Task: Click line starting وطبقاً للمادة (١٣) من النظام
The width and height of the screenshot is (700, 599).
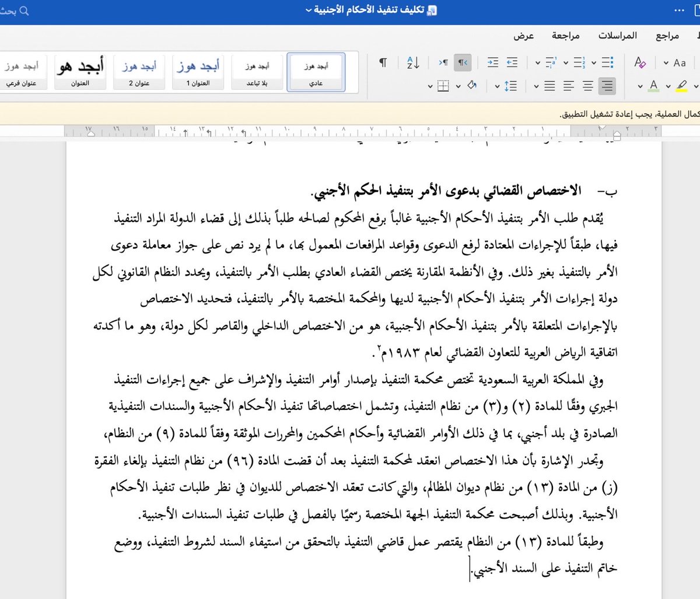Action: 358,542
